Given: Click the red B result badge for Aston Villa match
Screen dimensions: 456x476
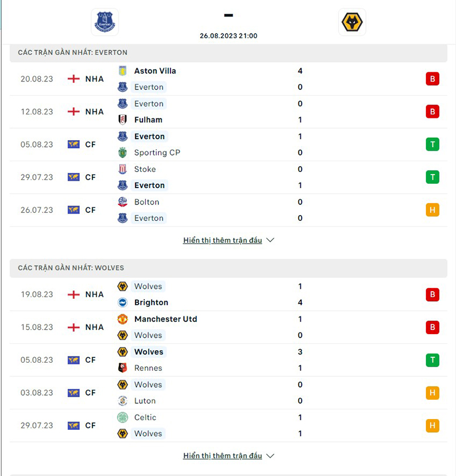Looking at the screenshot, I should click(432, 79).
